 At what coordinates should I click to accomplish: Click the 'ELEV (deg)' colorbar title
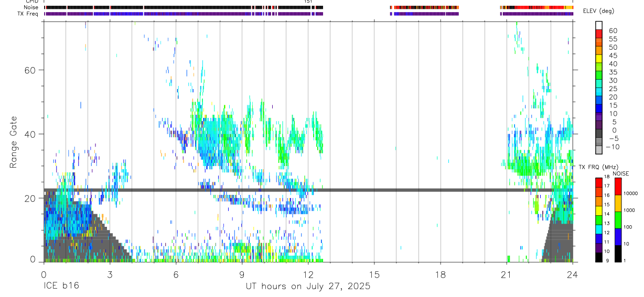pos(599,11)
